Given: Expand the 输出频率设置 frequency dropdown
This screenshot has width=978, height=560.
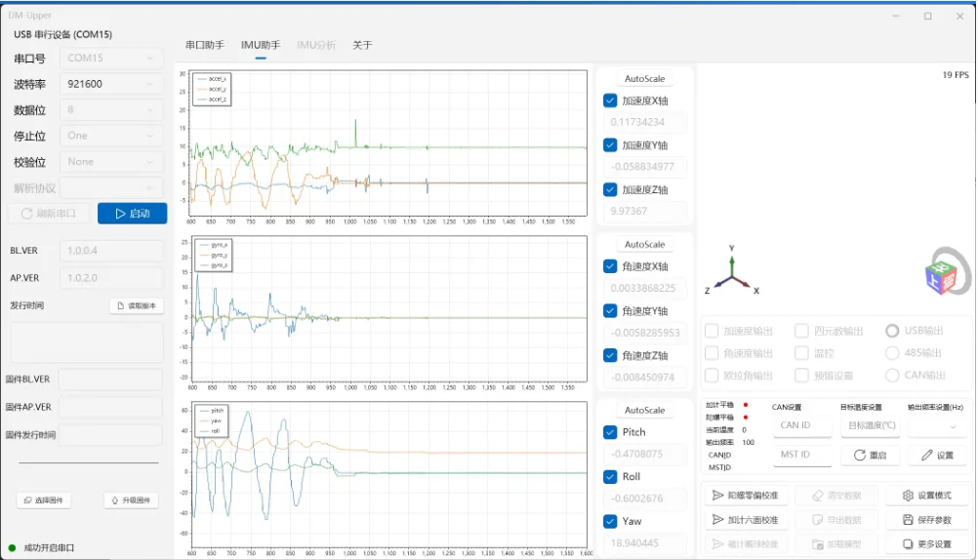Looking at the screenshot, I should coord(937,426).
